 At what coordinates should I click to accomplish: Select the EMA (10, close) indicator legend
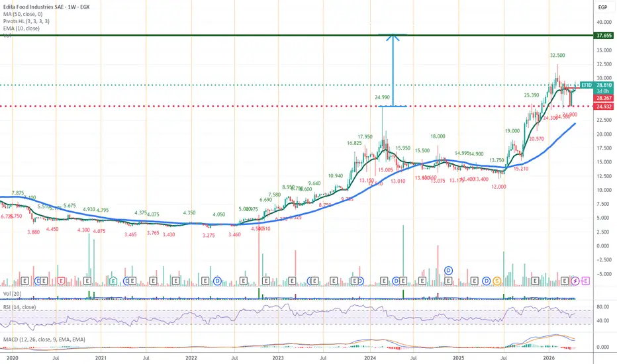tap(21, 28)
